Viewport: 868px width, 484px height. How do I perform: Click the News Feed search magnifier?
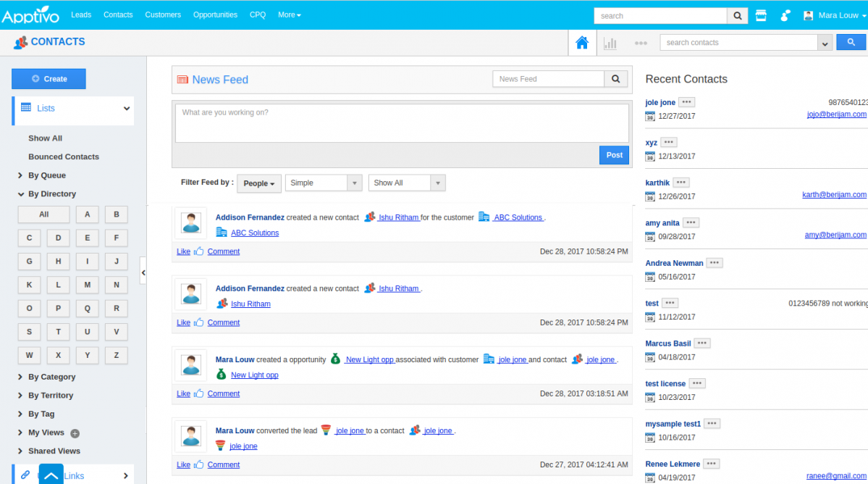pyautogui.click(x=615, y=79)
